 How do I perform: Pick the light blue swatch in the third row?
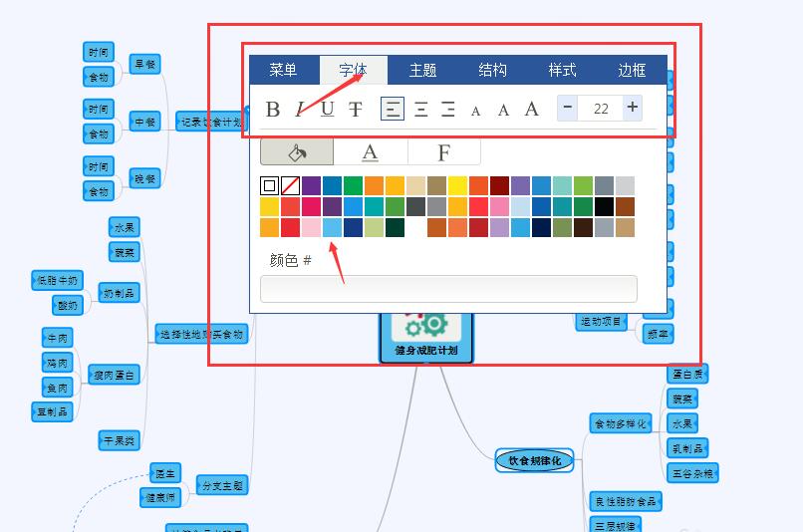pyautogui.click(x=332, y=228)
